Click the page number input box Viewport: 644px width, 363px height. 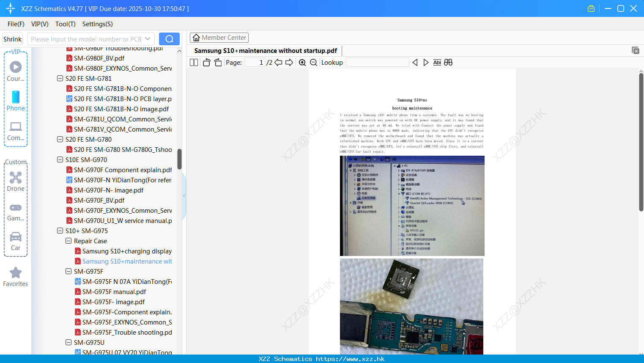(x=255, y=62)
